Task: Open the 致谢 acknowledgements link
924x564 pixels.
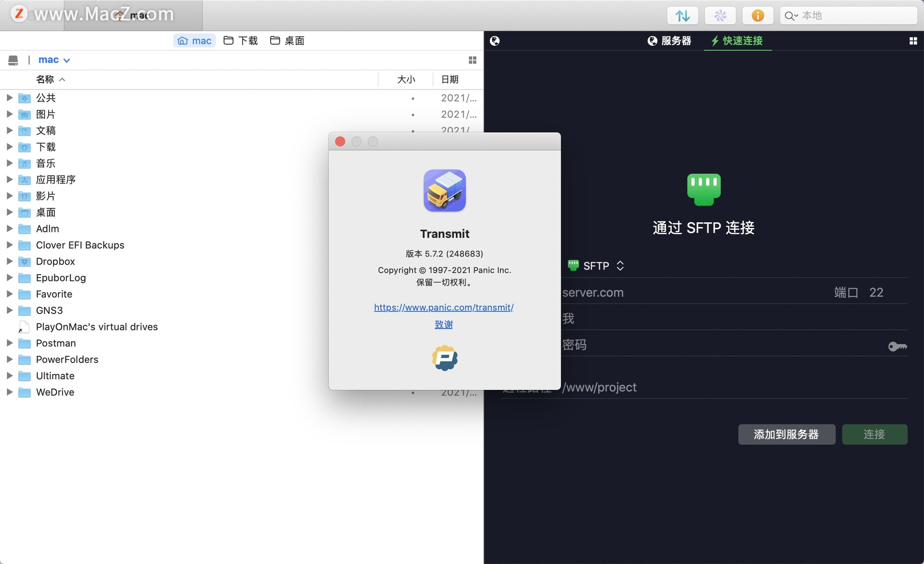Action: click(x=444, y=324)
